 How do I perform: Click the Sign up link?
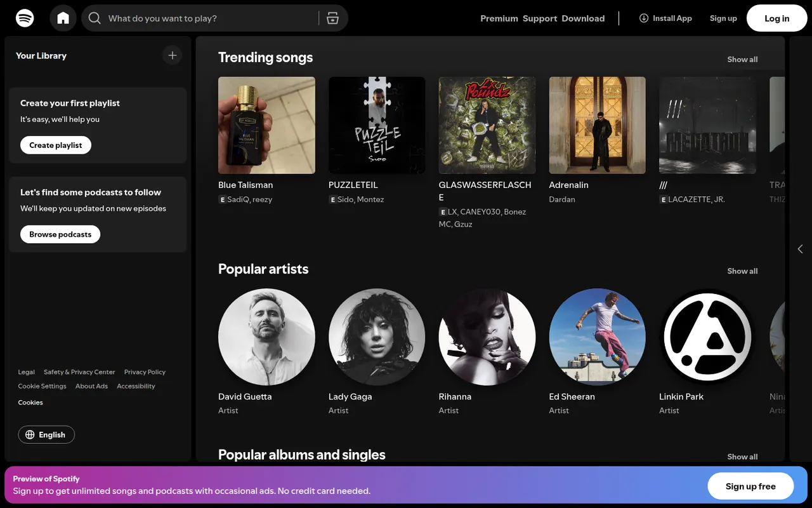(x=723, y=18)
